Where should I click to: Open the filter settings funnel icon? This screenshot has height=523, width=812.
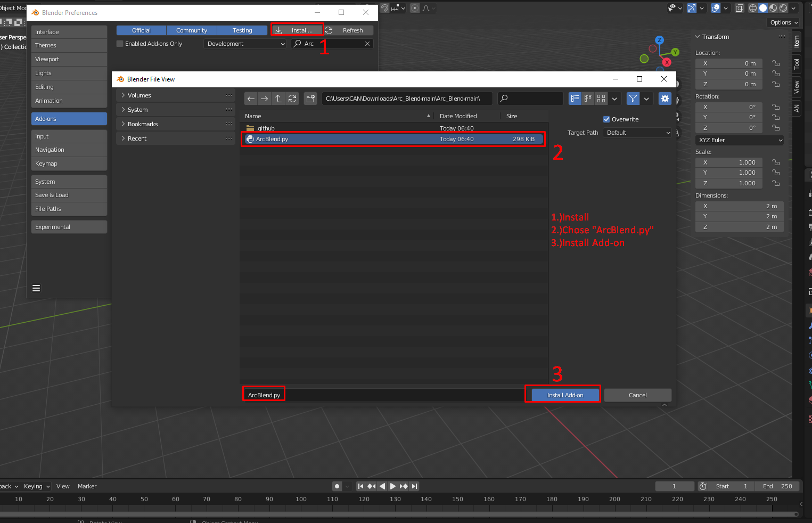tap(632, 99)
